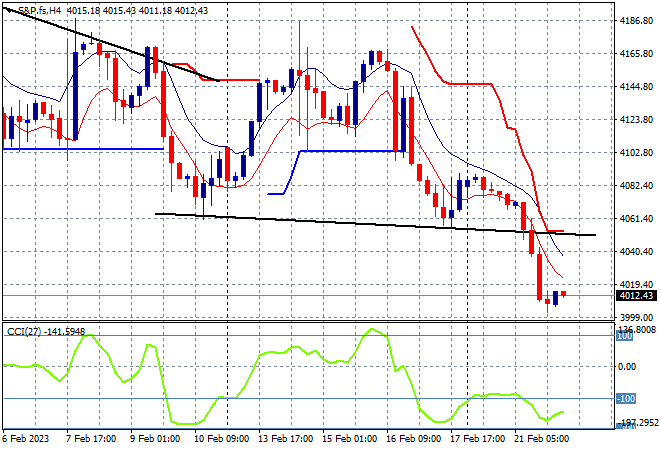
Task: Click the current price tag 4012.43
Action: [x=636, y=296]
